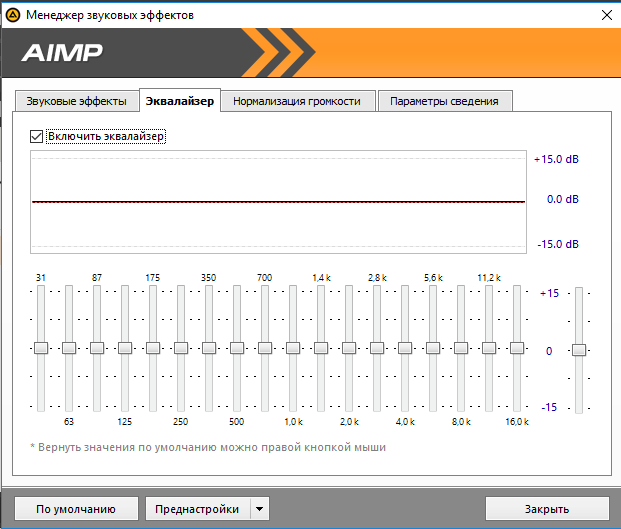The width and height of the screenshot is (621, 529).
Task: Switch to the Звуковые эффекты tab
Action: pyautogui.click(x=77, y=101)
